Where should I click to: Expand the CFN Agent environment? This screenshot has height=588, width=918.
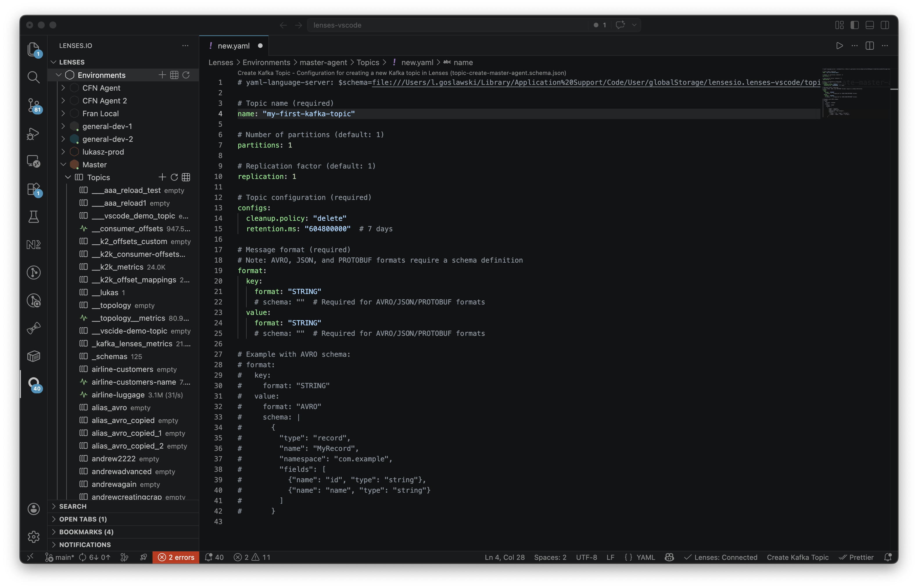pos(63,88)
